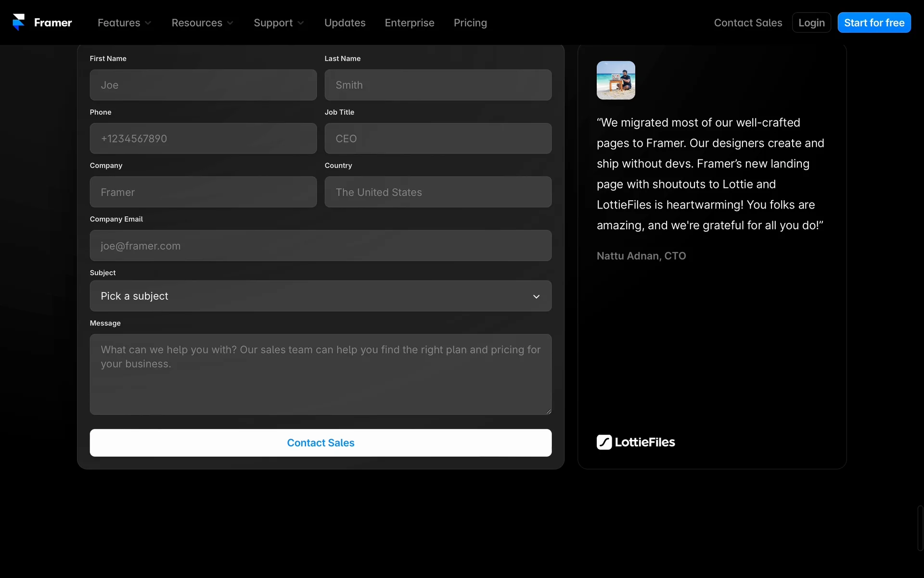Open the Pick a subject dropdown

click(321, 296)
